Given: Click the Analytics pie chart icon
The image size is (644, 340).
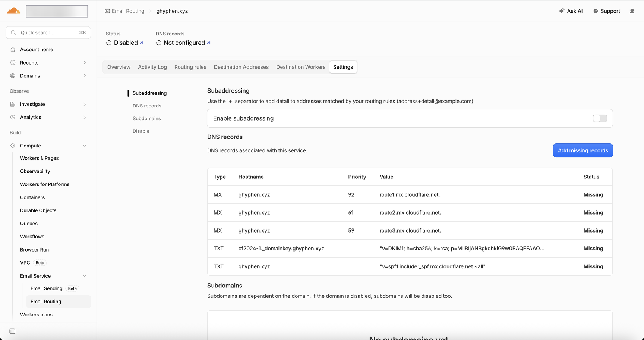Looking at the screenshot, I should [13, 117].
